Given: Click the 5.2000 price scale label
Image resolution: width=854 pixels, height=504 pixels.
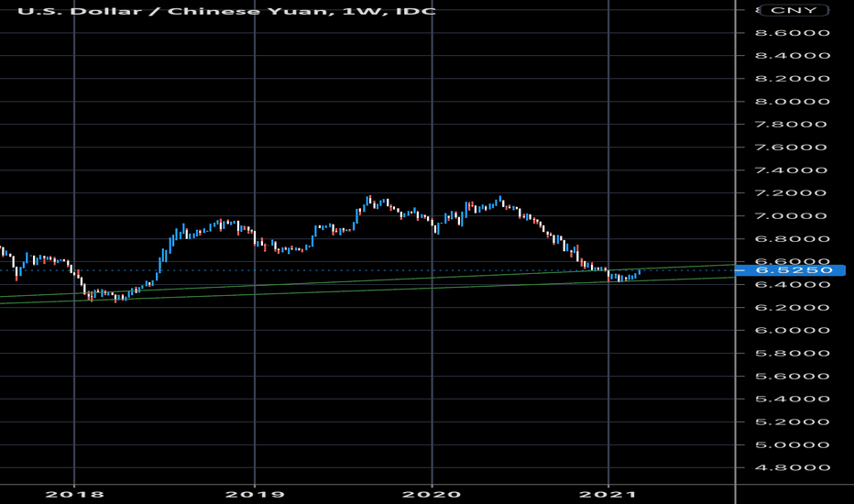Looking at the screenshot, I should [x=793, y=422].
